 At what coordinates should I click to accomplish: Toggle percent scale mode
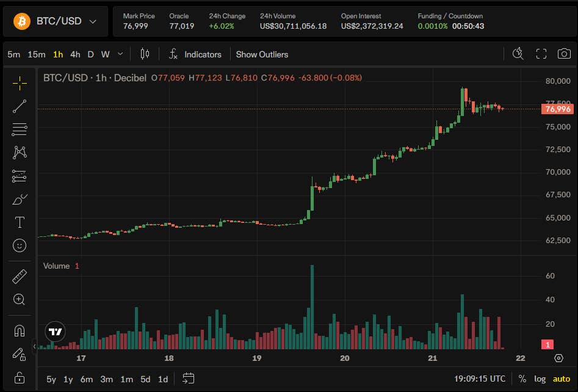click(x=522, y=379)
